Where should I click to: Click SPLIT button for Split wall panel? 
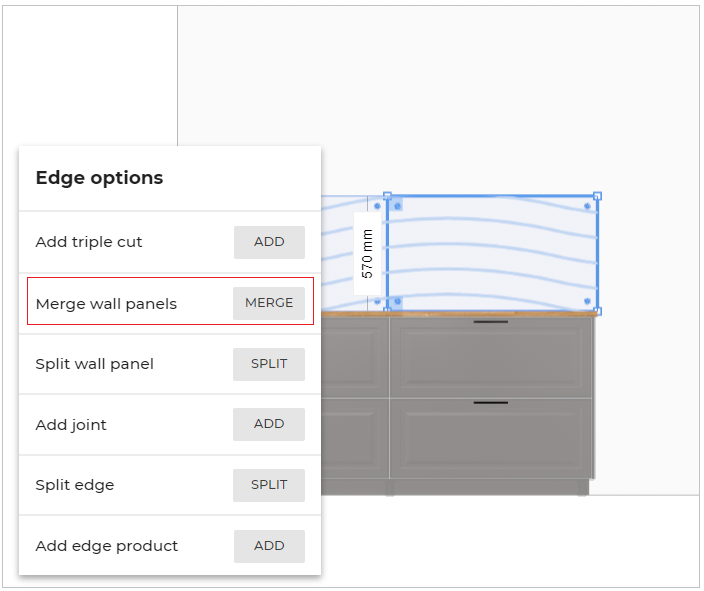click(269, 364)
